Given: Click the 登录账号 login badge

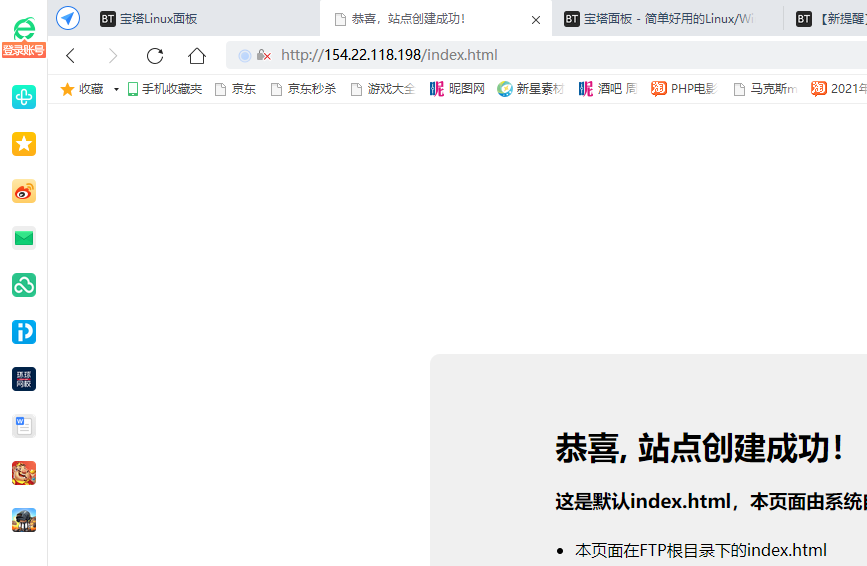Looking at the screenshot, I should pos(24,50).
